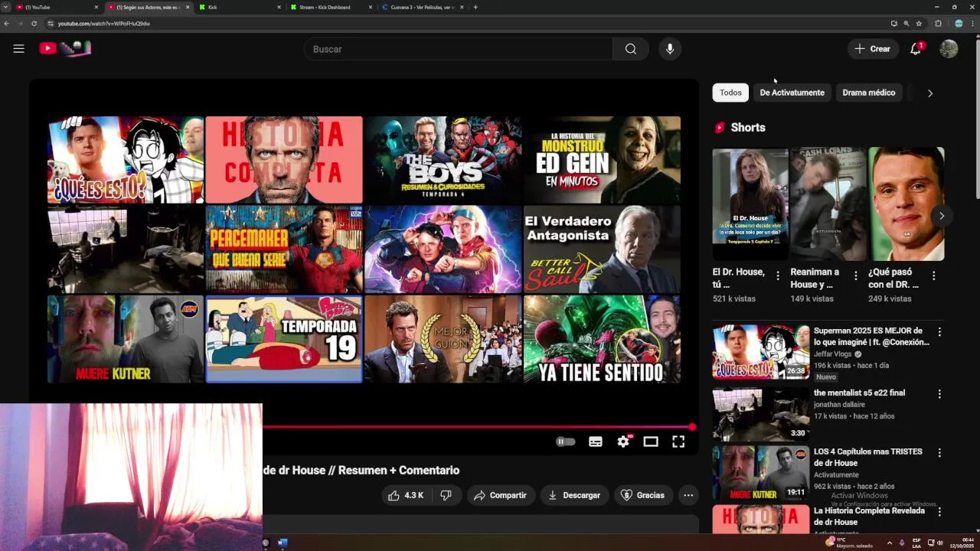Click the Compartir share button
980x551 pixels.
[x=500, y=495]
